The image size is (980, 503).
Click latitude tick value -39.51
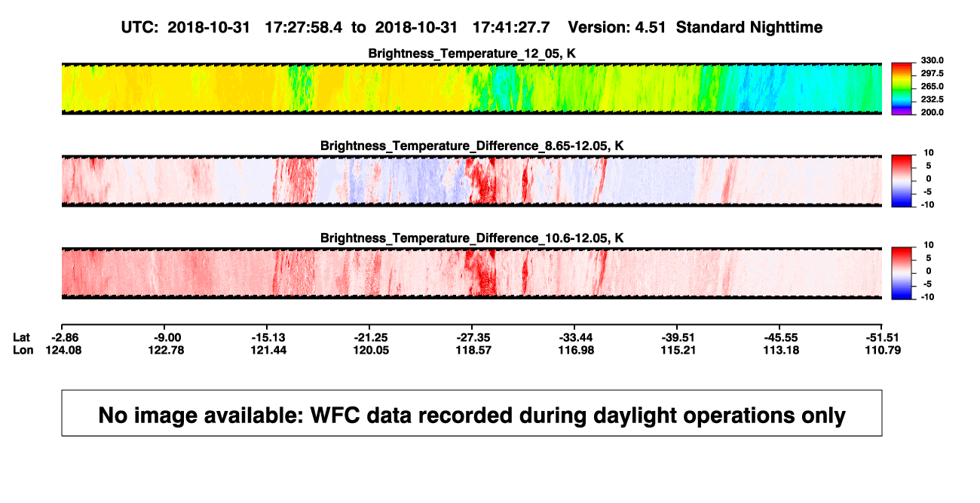(678, 338)
